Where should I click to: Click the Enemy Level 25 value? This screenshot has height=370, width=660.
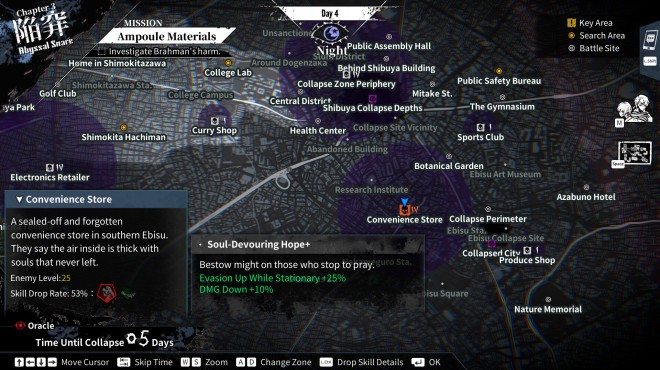click(x=66, y=278)
